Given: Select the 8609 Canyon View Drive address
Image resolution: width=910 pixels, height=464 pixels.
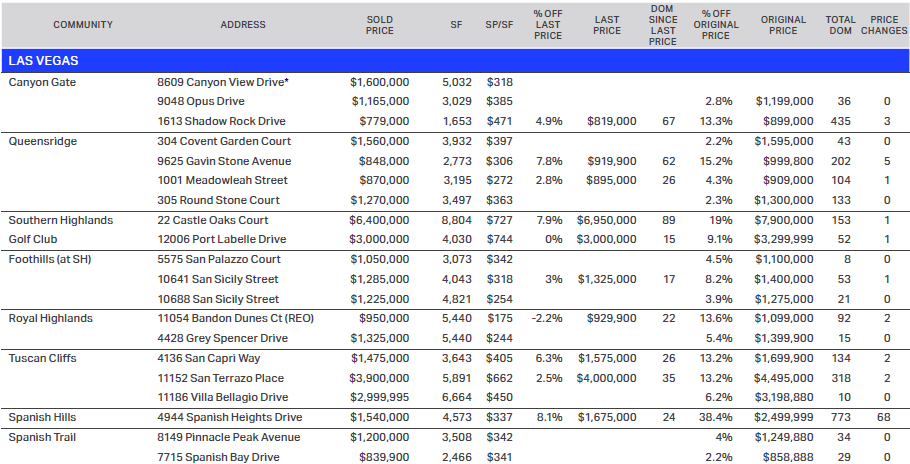Looking at the screenshot, I should pyautogui.click(x=223, y=82).
